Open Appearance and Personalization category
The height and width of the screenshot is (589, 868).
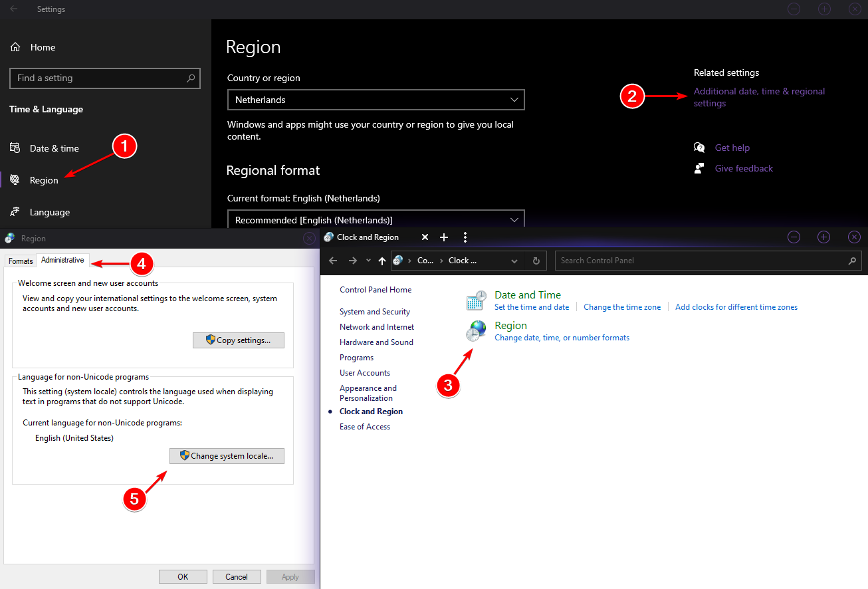pyautogui.click(x=368, y=393)
